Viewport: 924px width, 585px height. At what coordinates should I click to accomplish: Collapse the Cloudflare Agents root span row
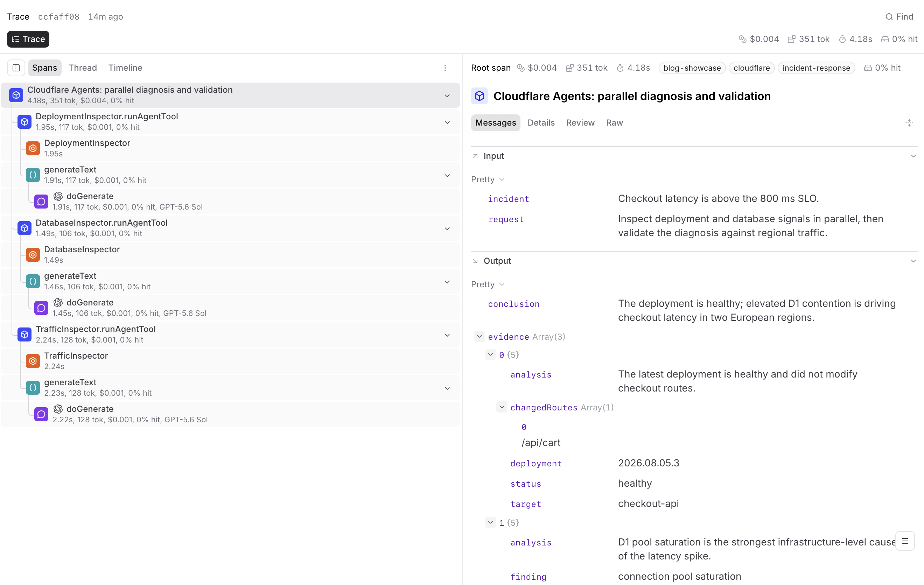tap(447, 96)
